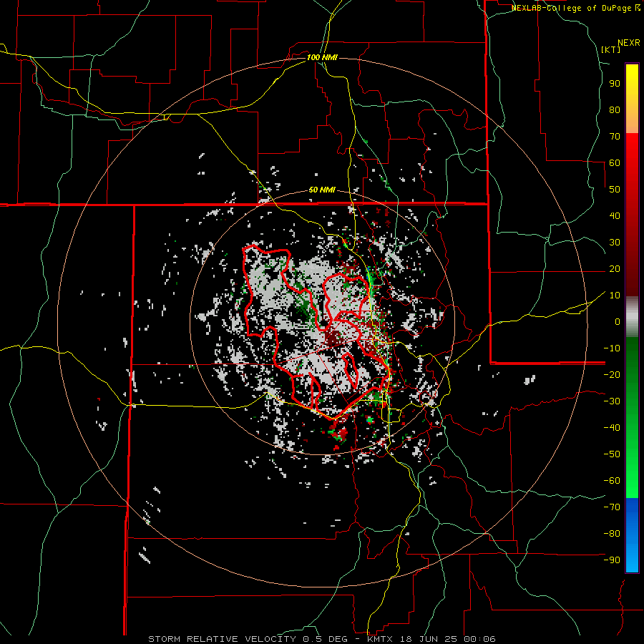The image size is (644, 644).
Task: Select the -70 value on the velocity scale
Action: [612, 507]
